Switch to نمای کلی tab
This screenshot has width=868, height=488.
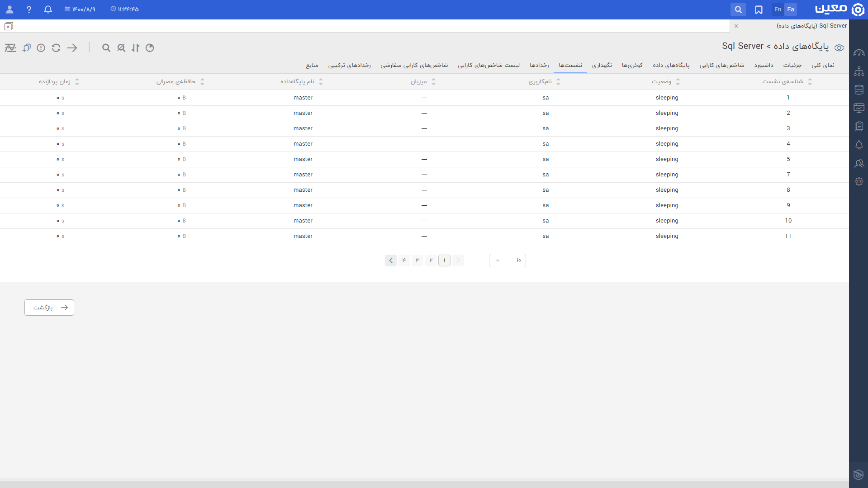[x=823, y=66]
